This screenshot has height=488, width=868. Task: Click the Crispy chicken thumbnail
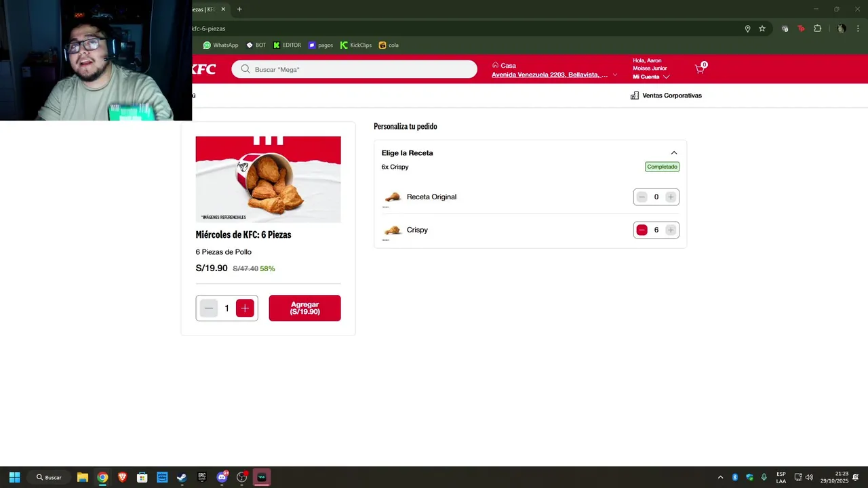[393, 230]
